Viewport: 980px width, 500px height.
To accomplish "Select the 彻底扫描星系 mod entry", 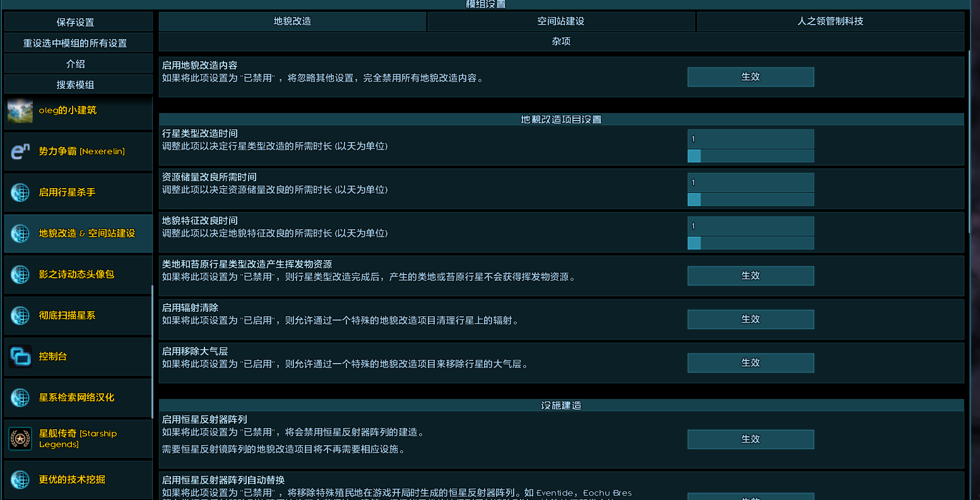I will [78, 316].
